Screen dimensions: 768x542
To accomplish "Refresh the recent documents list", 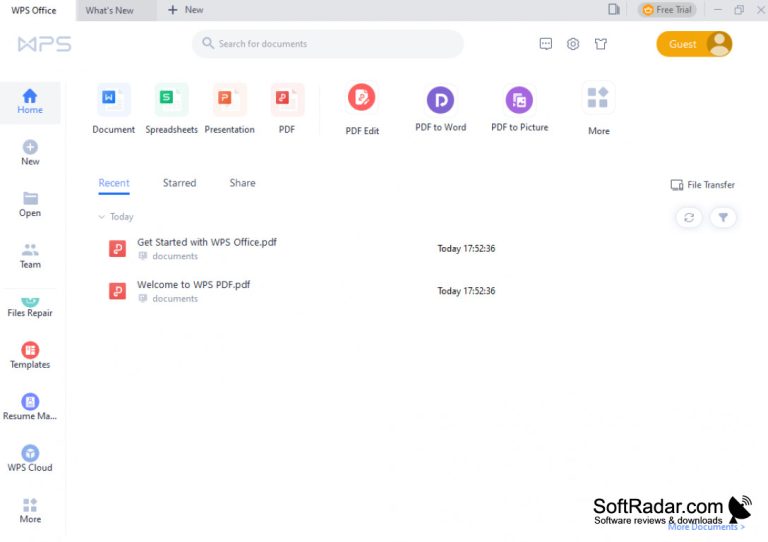I will tap(689, 217).
